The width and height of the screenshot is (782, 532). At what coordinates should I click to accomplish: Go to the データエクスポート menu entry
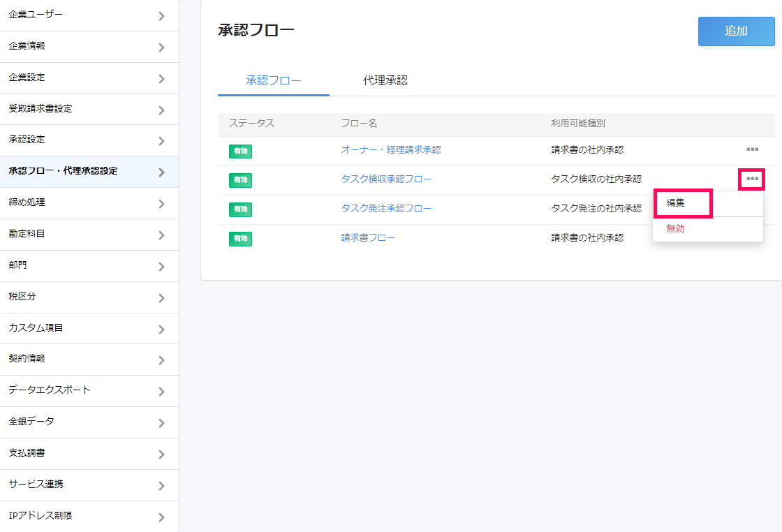(89, 391)
